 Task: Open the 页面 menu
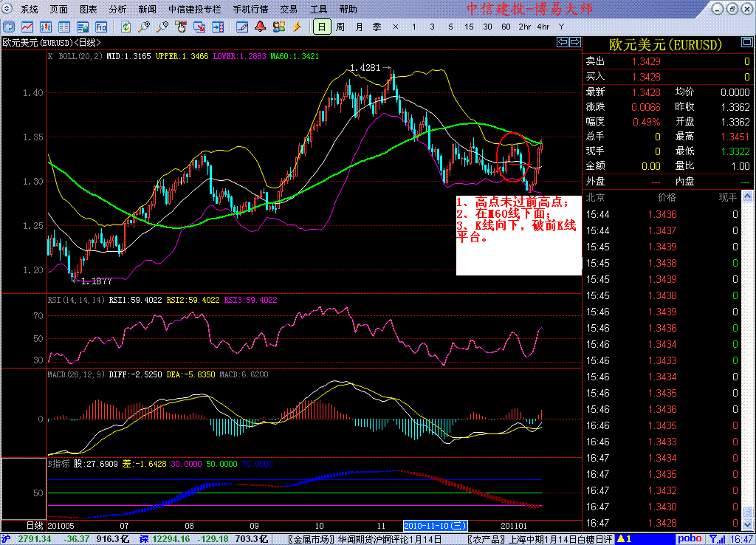click(x=59, y=9)
